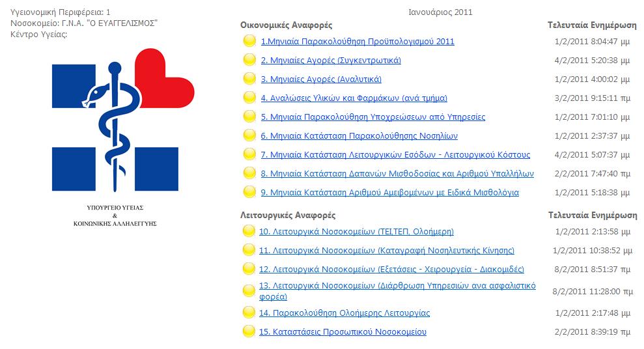Image resolution: width=644 pixels, height=349 pixels.
Task: Click yellow status icon beside 14. Ολοήμερης Λειτουργίας
Action: tap(249, 313)
